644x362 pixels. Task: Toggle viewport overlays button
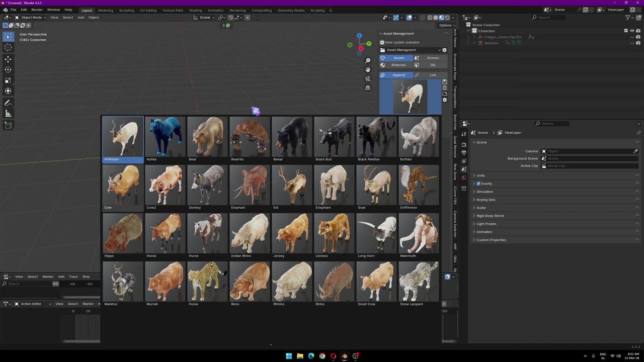click(409, 18)
